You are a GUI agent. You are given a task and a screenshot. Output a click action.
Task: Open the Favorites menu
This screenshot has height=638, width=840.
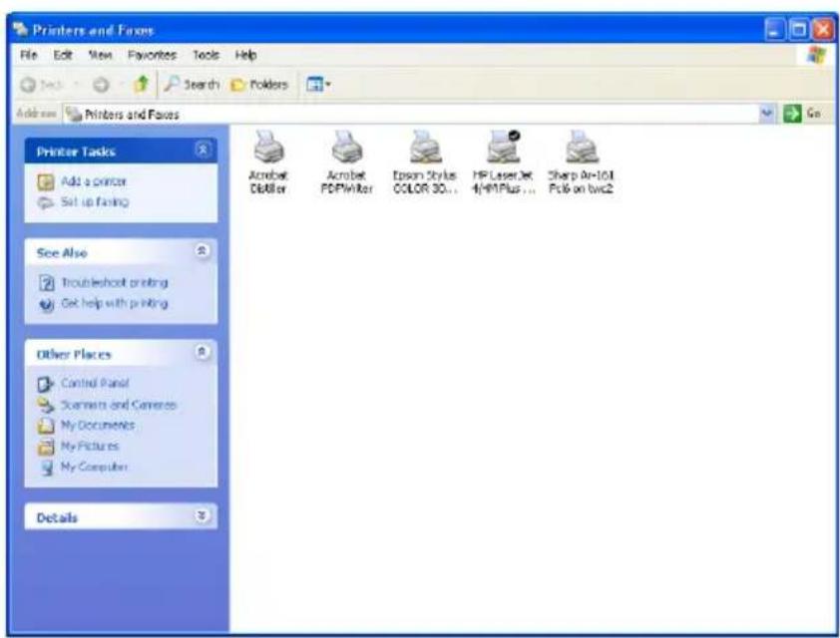[x=153, y=55]
